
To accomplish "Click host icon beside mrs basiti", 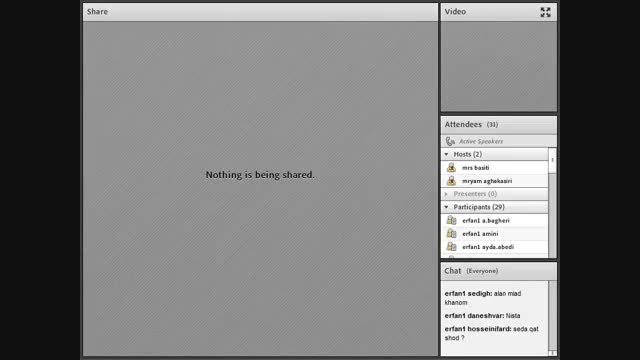I will click(451, 167).
